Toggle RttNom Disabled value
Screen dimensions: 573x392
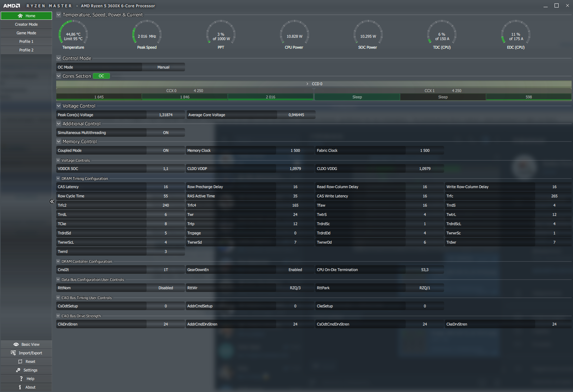coord(166,288)
